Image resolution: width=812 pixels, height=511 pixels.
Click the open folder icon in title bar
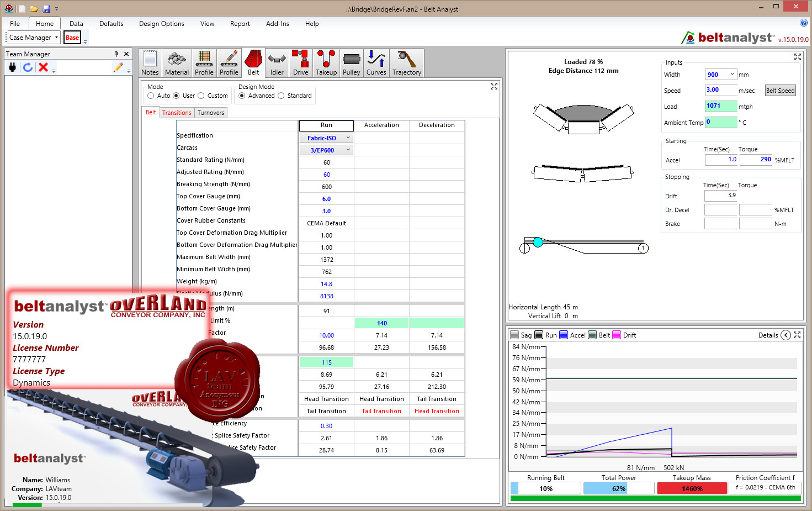click(34, 9)
